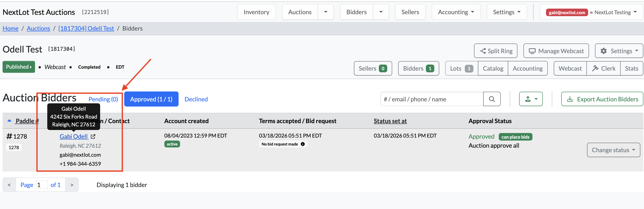The width and height of the screenshot is (644, 209).
Task: Open the gabi@nextlot.com account menu
Action: 591,12
